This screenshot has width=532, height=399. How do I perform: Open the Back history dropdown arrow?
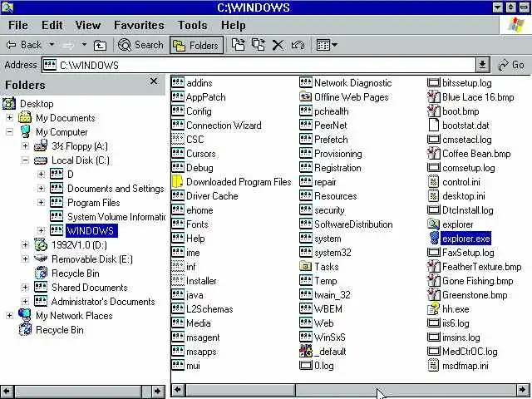click(52, 44)
